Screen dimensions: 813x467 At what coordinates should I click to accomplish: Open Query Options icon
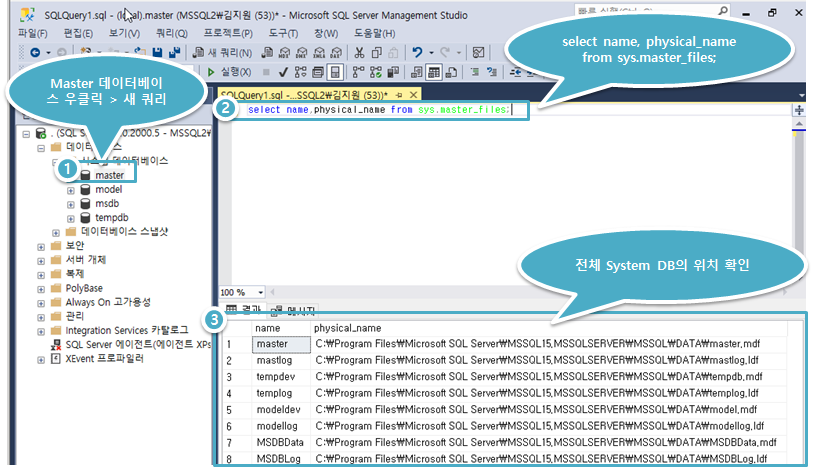(318, 72)
